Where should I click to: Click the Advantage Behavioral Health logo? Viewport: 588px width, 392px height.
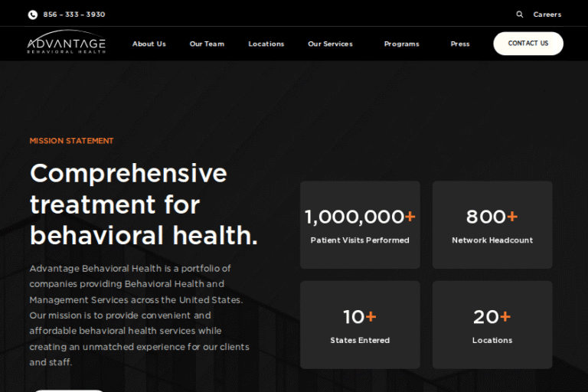(x=67, y=44)
